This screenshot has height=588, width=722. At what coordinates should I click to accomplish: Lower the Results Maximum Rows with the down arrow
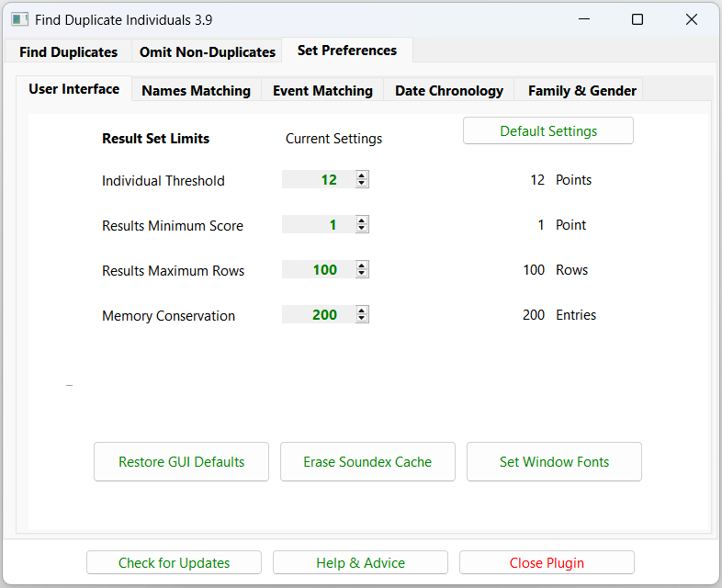tap(362, 274)
